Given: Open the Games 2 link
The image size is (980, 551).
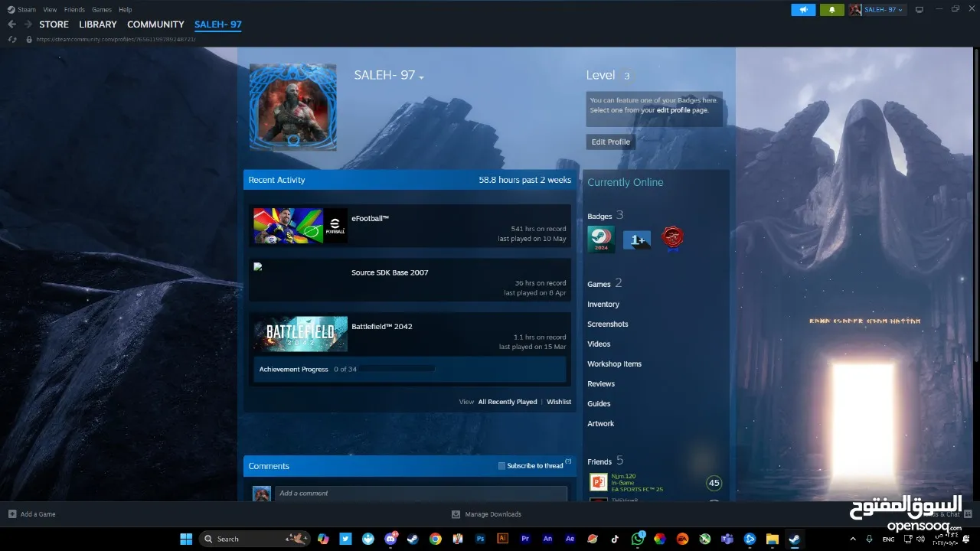Looking at the screenshot, I should pyautogui.click(x=605, y=283).
